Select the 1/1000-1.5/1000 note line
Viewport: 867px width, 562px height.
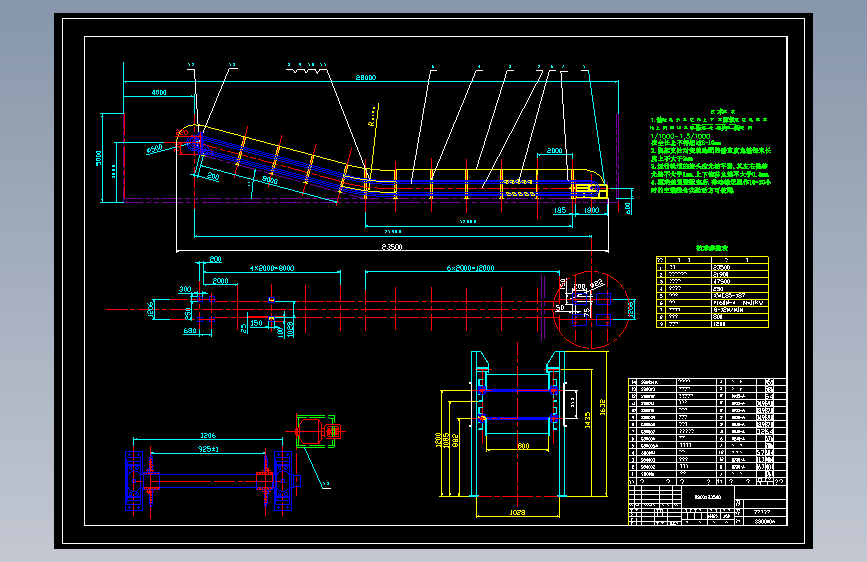tap(680, 136)
